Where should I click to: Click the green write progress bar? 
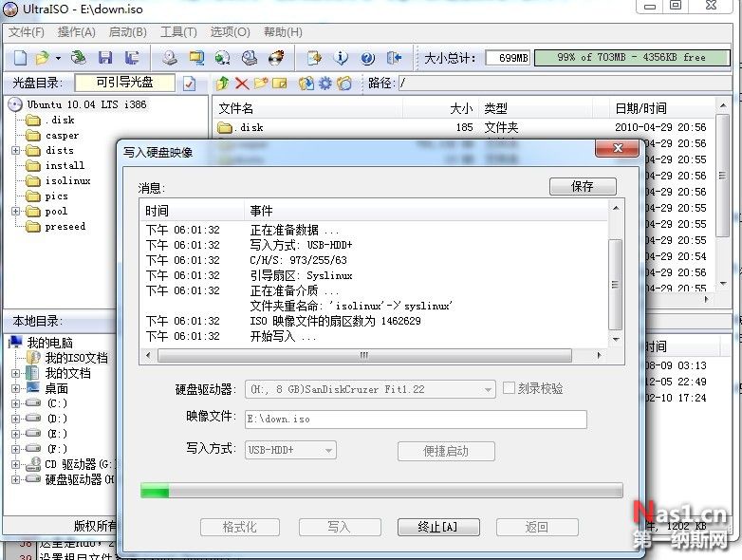pos(381,491)
